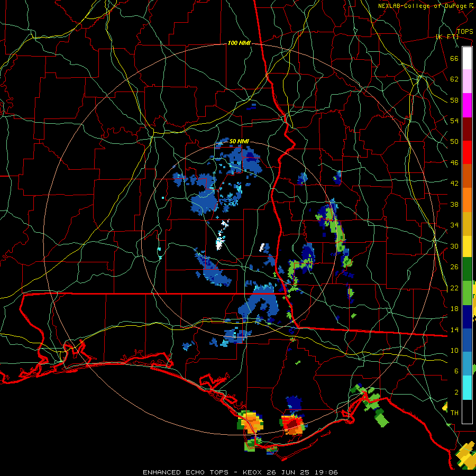Click the dark green legend swatch
Viewport: 476px width, 476px height.
click(467, 269)
